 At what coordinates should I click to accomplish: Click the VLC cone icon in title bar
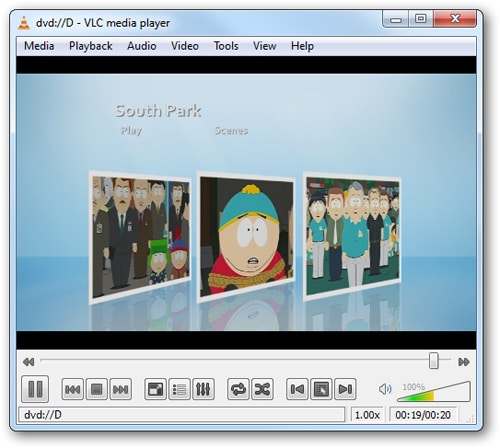tap(24, 23)
